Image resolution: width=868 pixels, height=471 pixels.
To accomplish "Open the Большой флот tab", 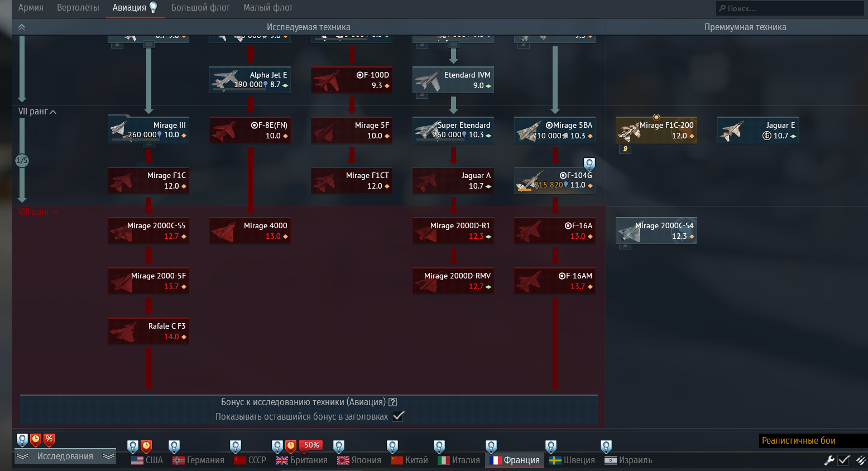I will tap(200, 8).
